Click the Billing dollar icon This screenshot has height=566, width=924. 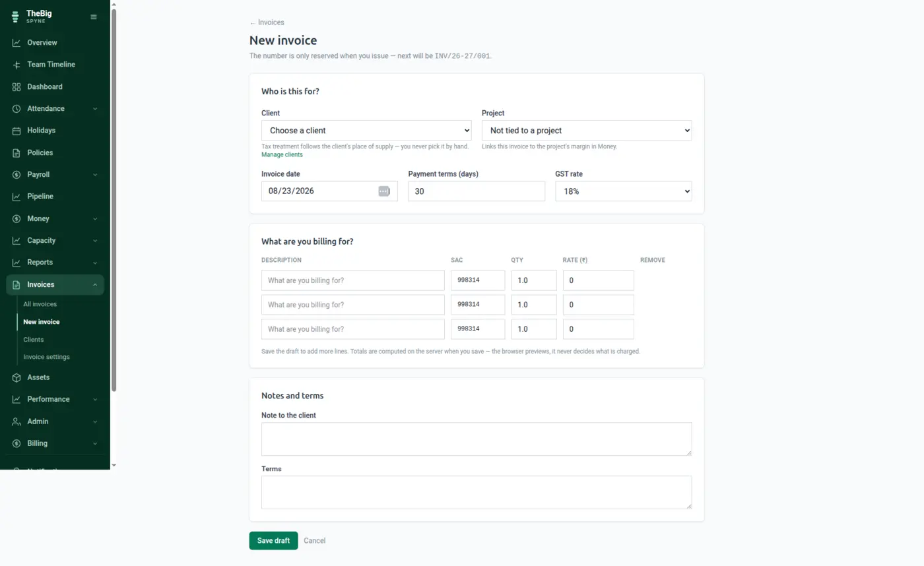[16, 443]
